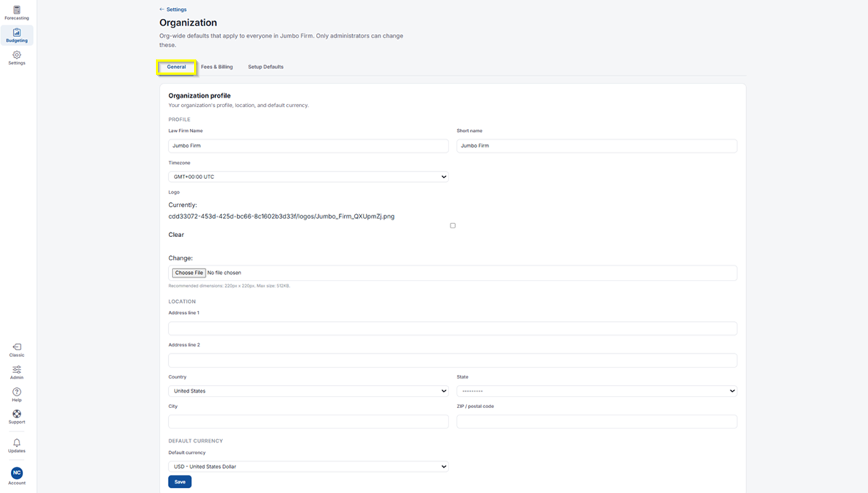Tick the logo Clear checkbox
The width and height of the screenshot is (868, 493).
[453, 225]
